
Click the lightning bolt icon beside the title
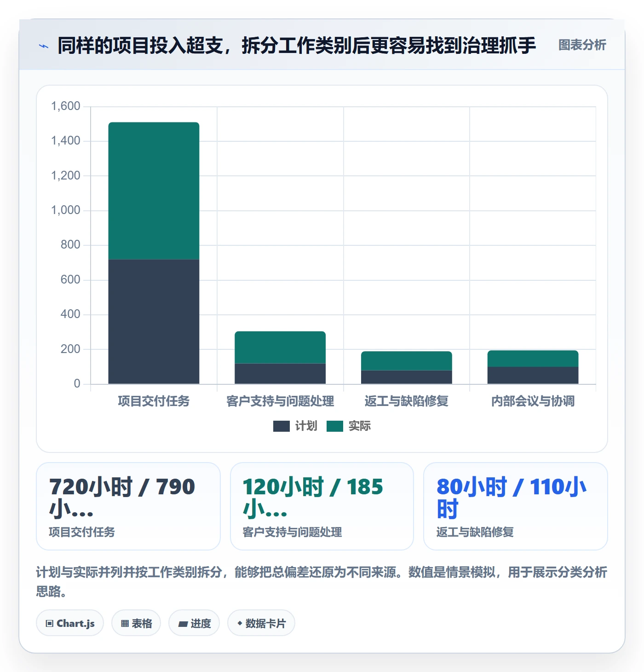[44, 46]
